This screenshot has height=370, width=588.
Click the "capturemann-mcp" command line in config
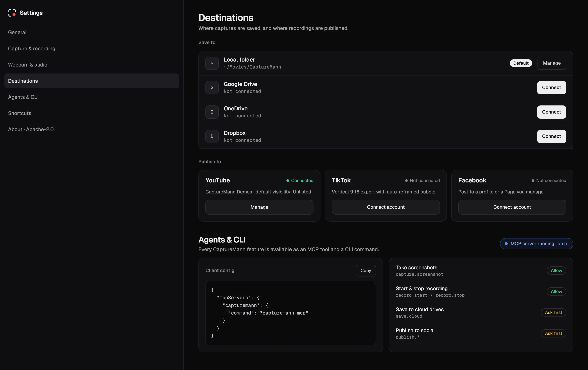pos(268,313)
